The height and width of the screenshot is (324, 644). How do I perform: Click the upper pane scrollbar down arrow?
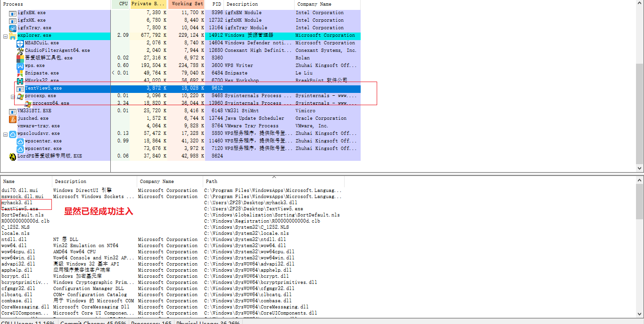(640, 168)
